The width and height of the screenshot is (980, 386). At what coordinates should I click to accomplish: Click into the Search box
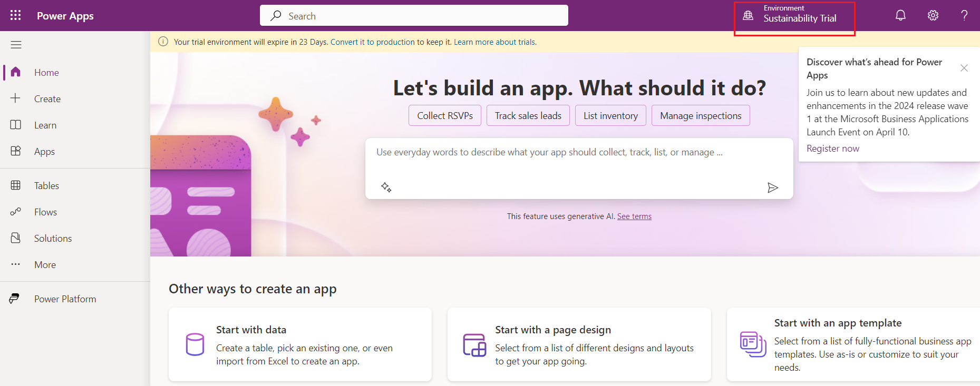(414, 15)
